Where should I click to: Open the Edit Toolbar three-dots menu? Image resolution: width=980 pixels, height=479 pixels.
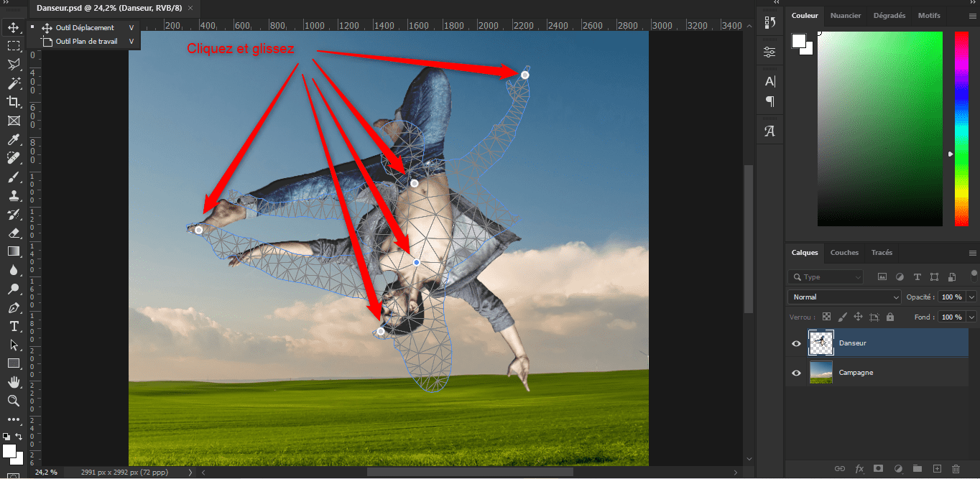(13, 419)
